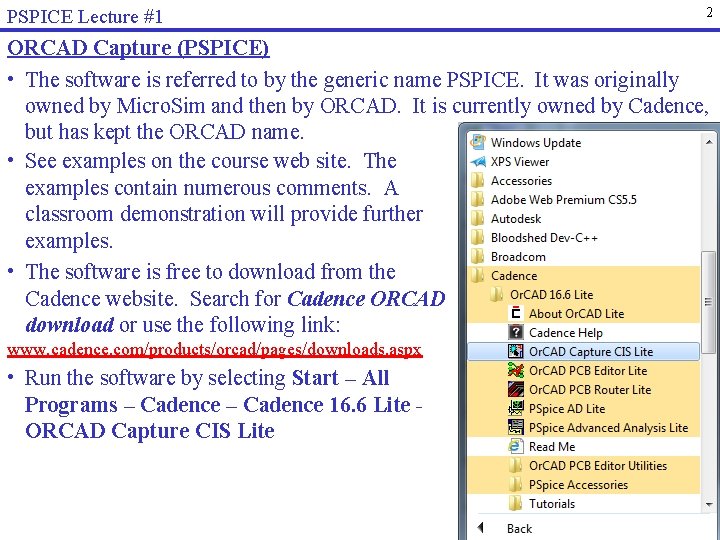Click the Accessories folder icon

478,180
